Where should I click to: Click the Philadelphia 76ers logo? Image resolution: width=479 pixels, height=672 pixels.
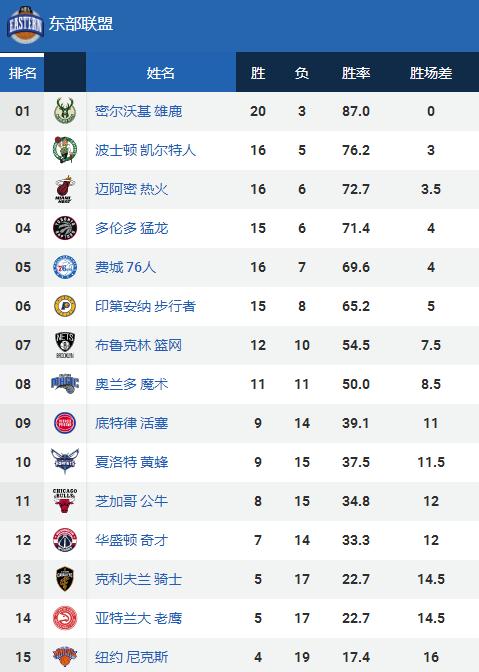point(65,267)
